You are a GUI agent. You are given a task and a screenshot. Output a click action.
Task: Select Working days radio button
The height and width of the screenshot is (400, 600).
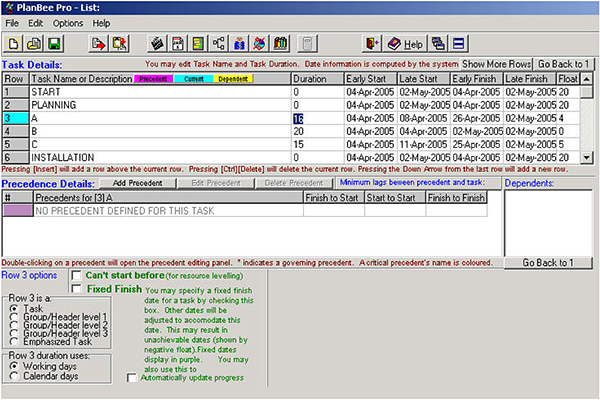(14, 366)
